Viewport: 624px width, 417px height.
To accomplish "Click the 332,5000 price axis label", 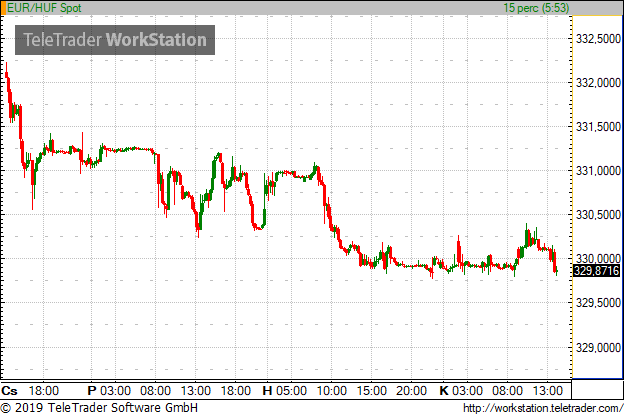I will click(599, 39).
